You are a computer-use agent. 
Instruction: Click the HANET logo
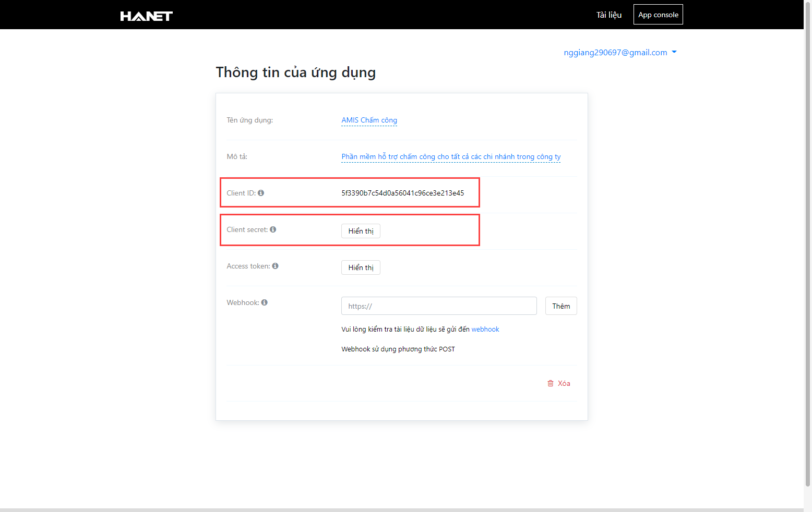pyautogui.click(x=146, y=16)
